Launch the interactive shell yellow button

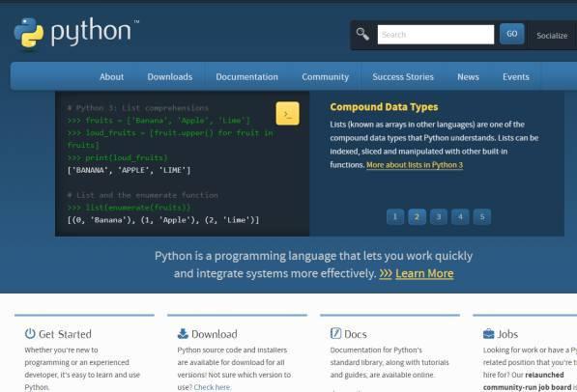click(x=287, y=114)
